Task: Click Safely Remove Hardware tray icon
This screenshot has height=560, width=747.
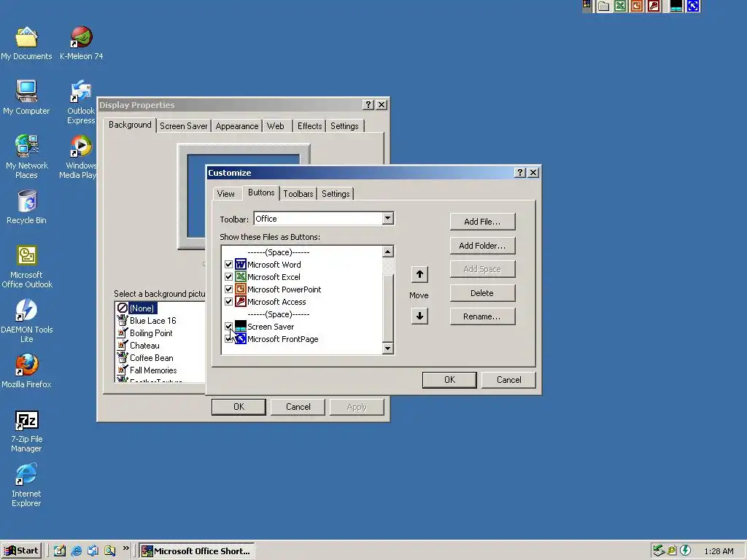Action: point(659,551)
